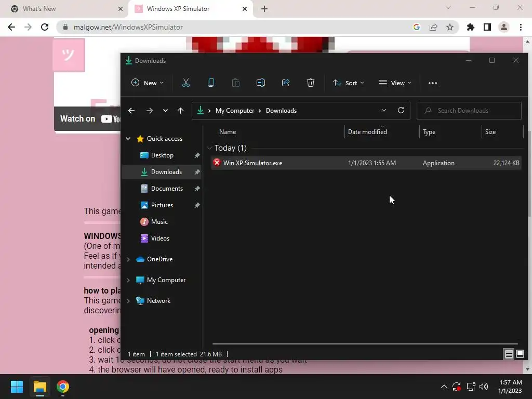Click the Rename icon in Downloads toolbar
The width and height of the screenshot is (532, 399).
coord(261,83)
